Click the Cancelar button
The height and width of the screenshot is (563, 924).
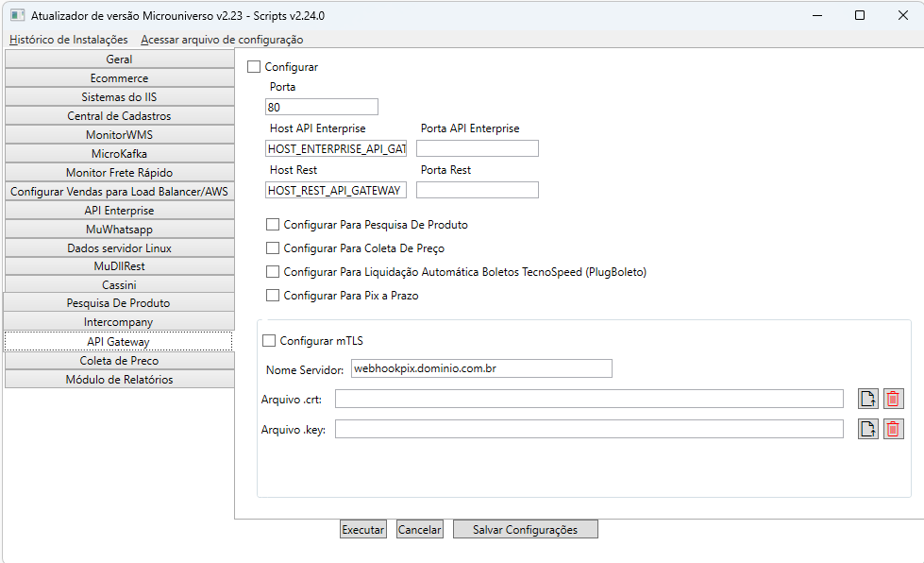tap(420, 529)
